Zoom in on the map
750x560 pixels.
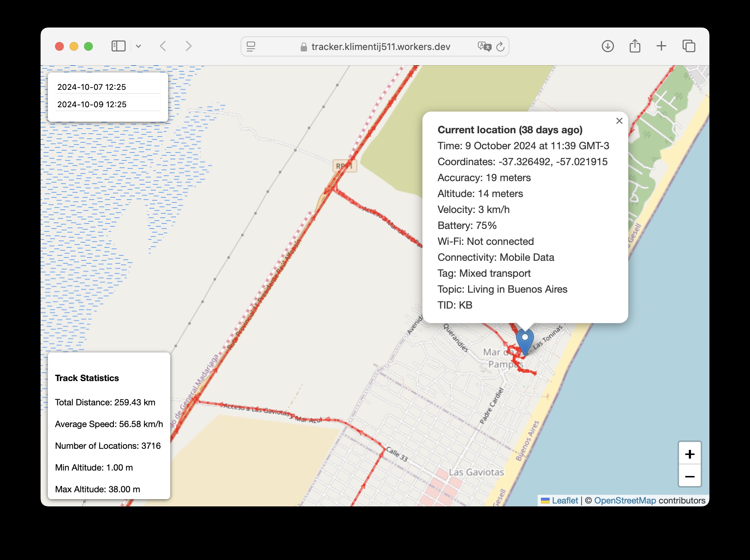(690, 454)
